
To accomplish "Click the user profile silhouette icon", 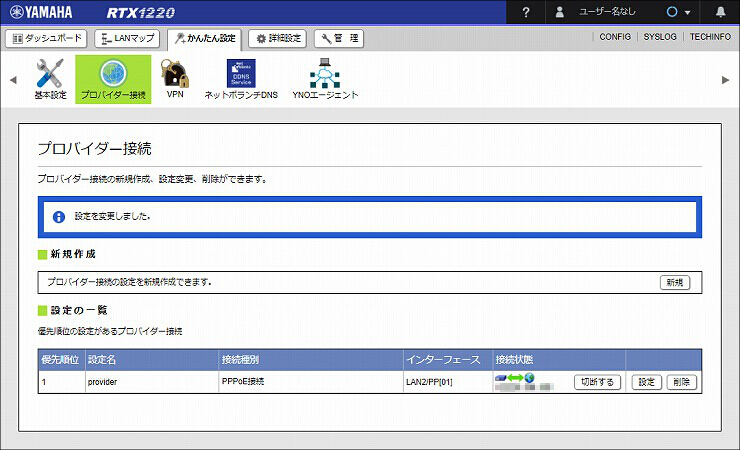I will 559,12.
